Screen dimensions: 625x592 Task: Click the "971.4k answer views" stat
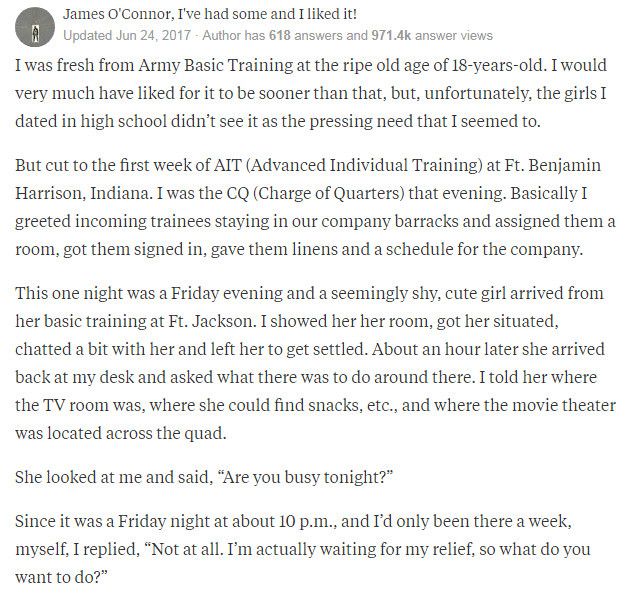coord(432,35)
